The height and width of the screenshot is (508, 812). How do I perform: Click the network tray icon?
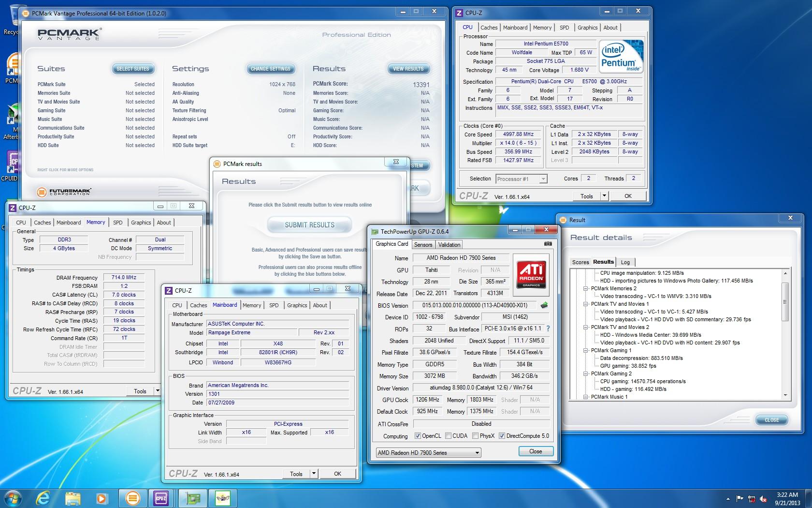(752, 499)
